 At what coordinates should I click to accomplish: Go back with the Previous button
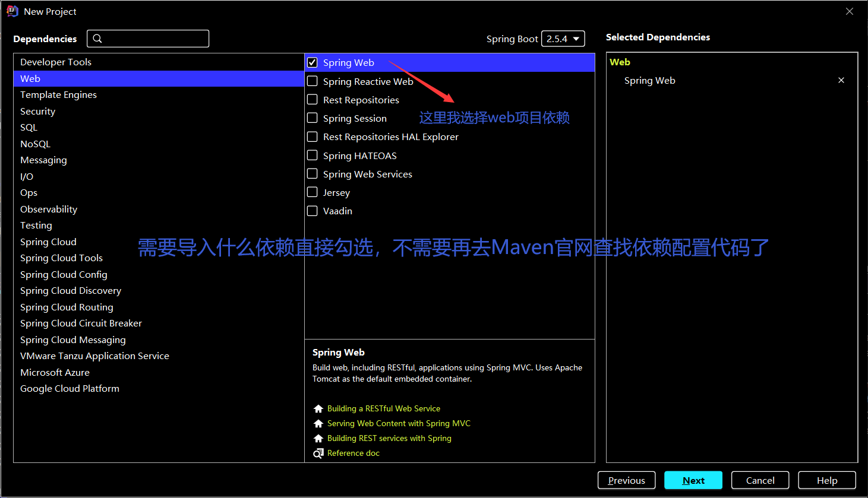(627, 480)
